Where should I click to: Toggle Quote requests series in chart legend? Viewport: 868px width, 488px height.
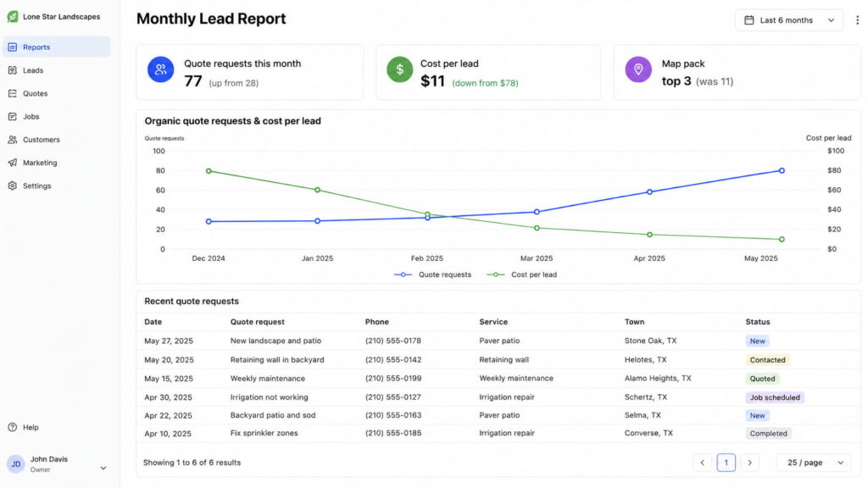pos(432,274)
